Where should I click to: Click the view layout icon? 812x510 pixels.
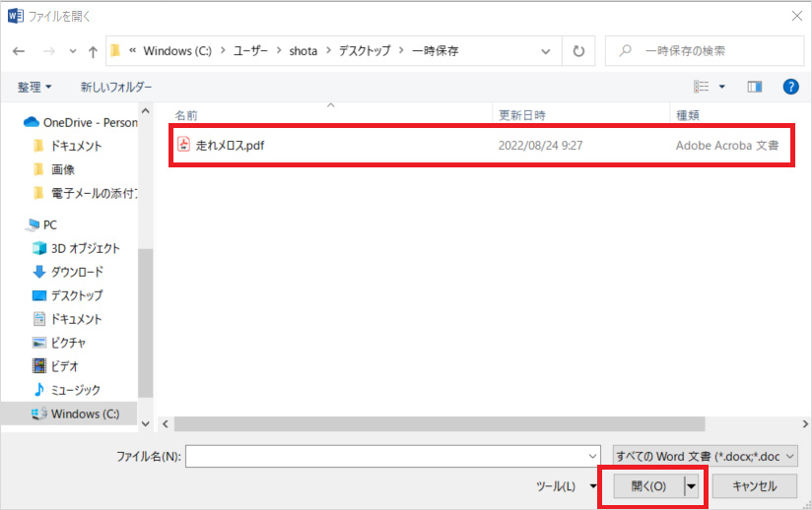(x=702, y=87)
